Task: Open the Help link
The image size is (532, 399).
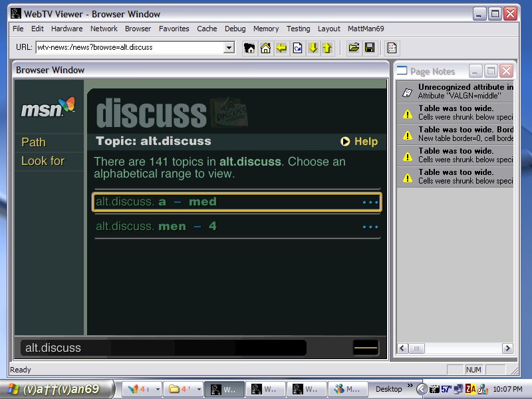Action: tap(366, 142)
